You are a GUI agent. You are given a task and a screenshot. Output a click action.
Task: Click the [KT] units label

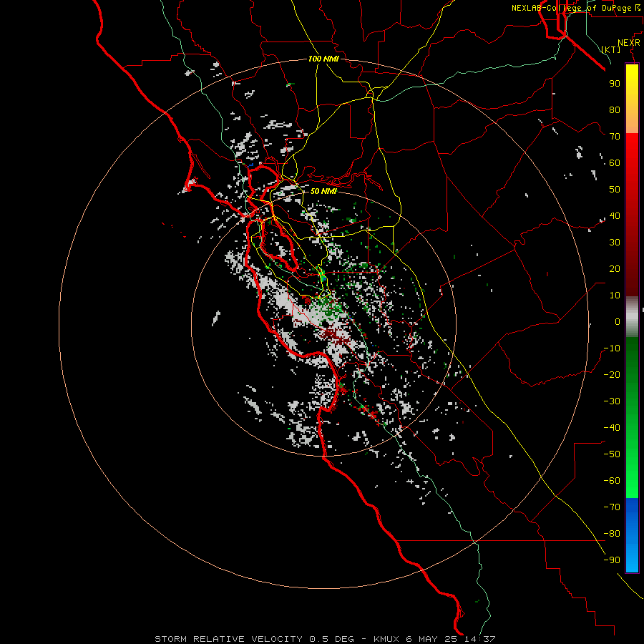[611, 49]
